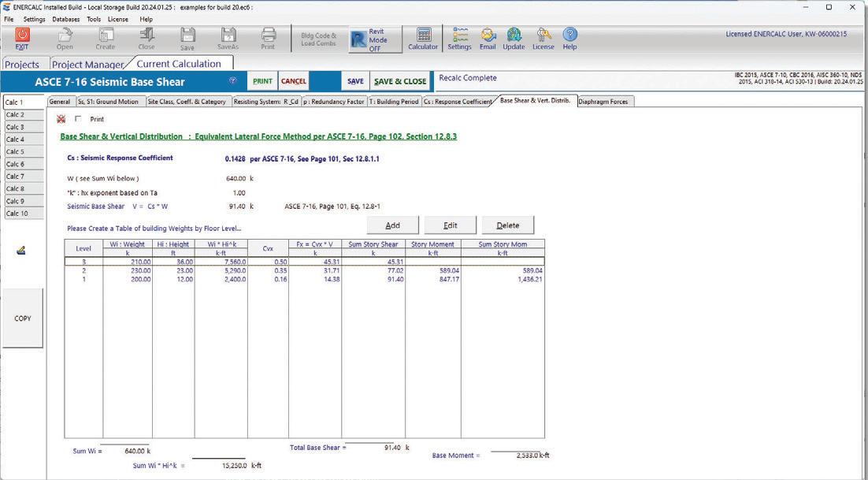
Task: Open the General tab
Action: coord(60,102)
